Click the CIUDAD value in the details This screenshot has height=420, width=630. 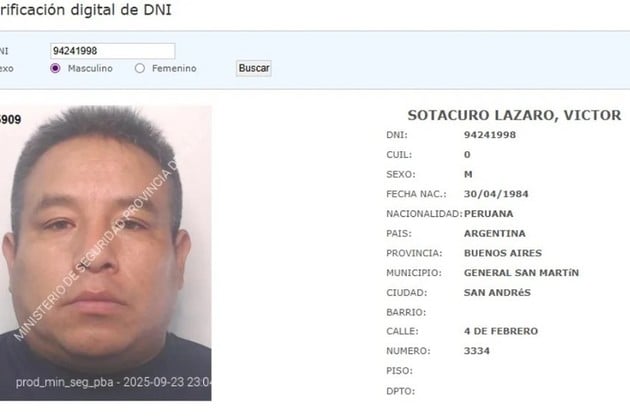point(497,293)
